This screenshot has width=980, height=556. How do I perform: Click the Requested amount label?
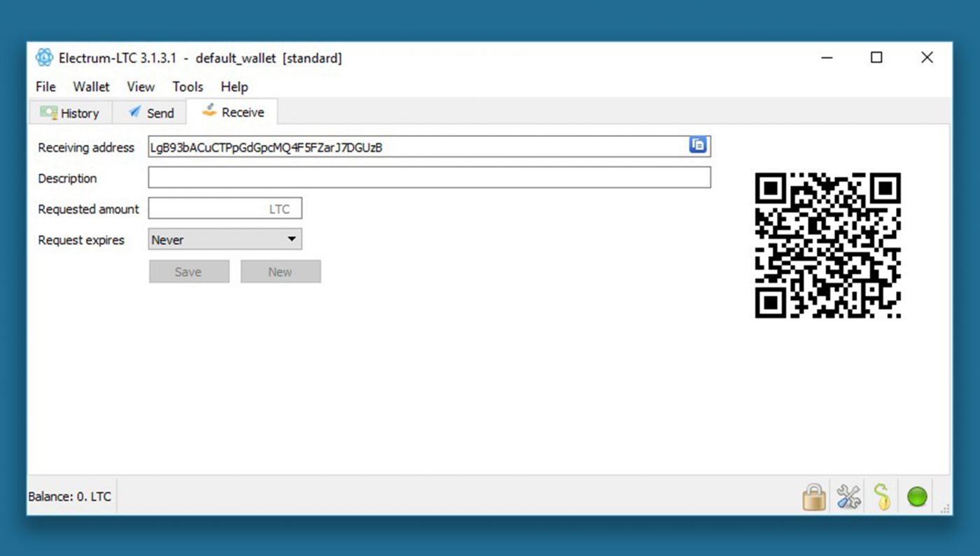click(x=88, y=209)
